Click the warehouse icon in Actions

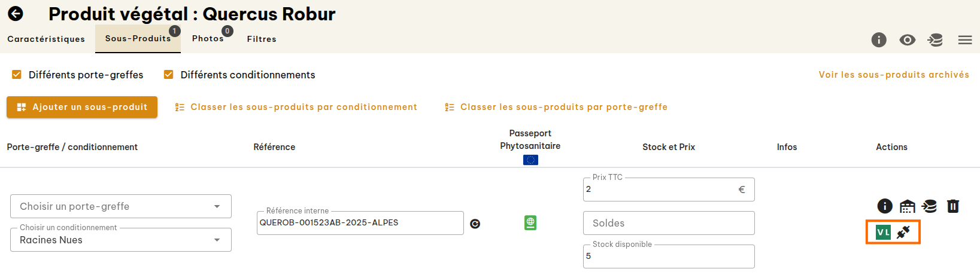[908, 206]
